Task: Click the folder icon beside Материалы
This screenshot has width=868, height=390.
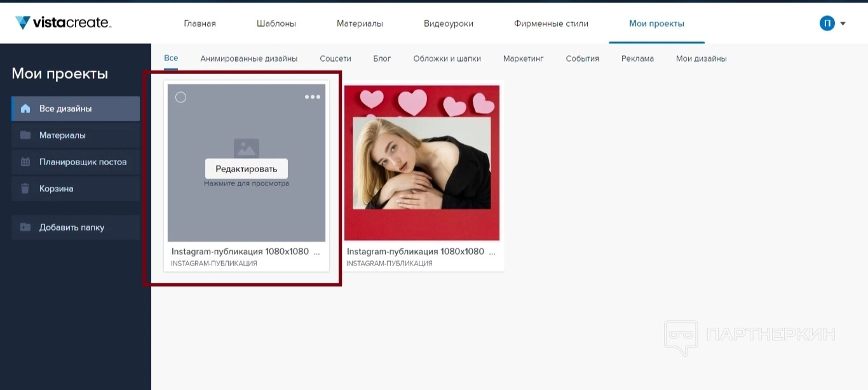Action: click(25, 135)
